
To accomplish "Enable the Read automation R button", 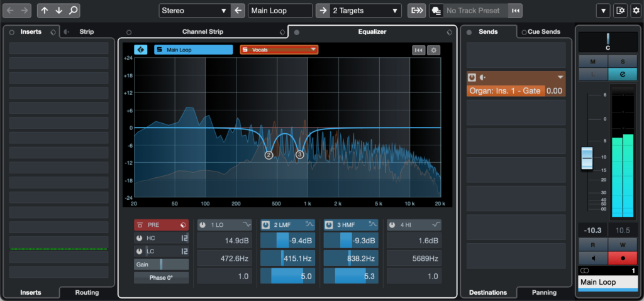I will click(593, 245).
